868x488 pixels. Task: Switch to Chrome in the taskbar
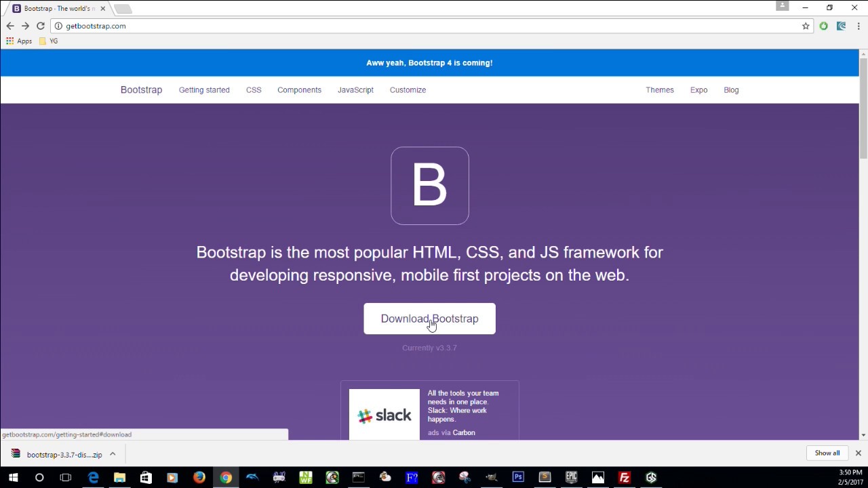[226, 477]
